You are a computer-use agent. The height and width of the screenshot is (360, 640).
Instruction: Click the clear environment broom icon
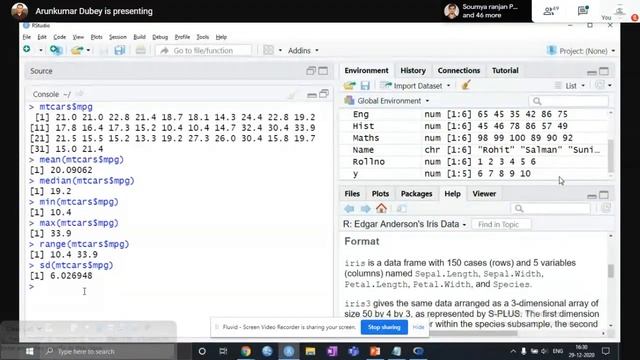point(466,85)
